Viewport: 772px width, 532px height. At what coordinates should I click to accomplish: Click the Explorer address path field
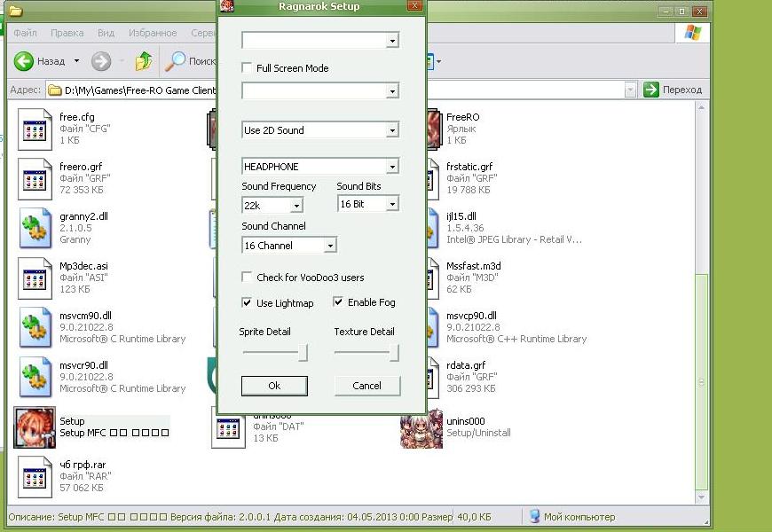pyautogui.click(x=342, y=90)
